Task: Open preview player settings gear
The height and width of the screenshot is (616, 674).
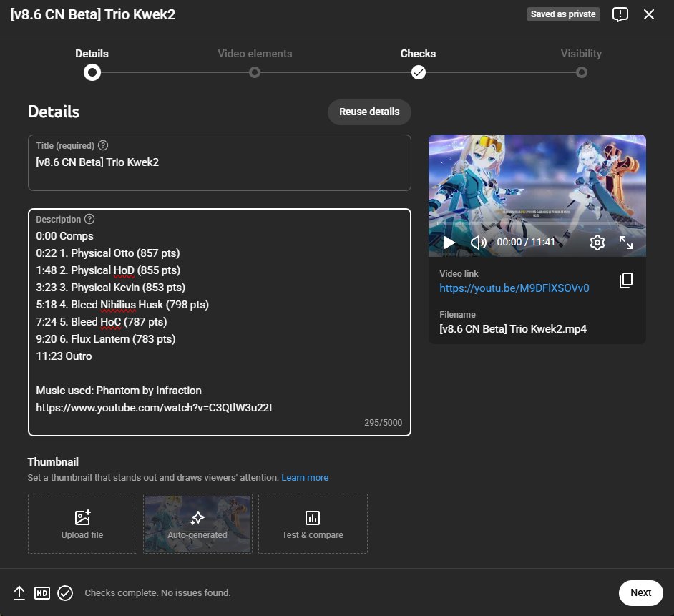Action: tap(597, 243)
